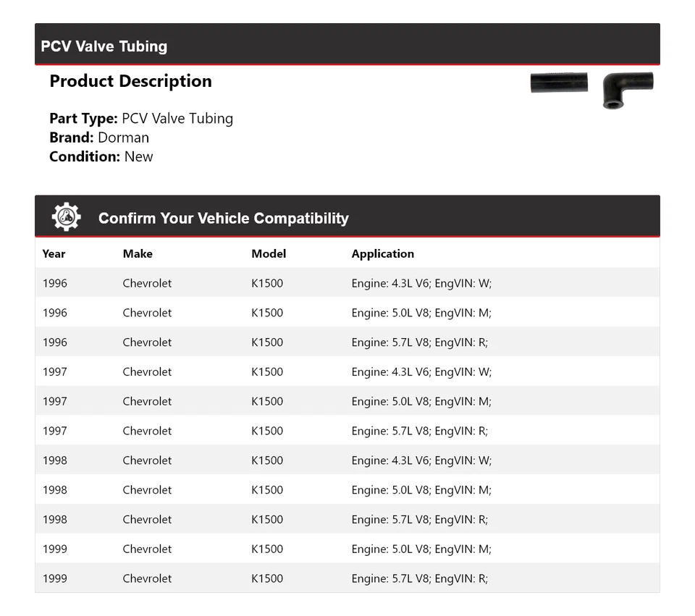Click the Confirm Your Vehicle Compatibility heading
This screenshot has height=616, width=695.
223,218
